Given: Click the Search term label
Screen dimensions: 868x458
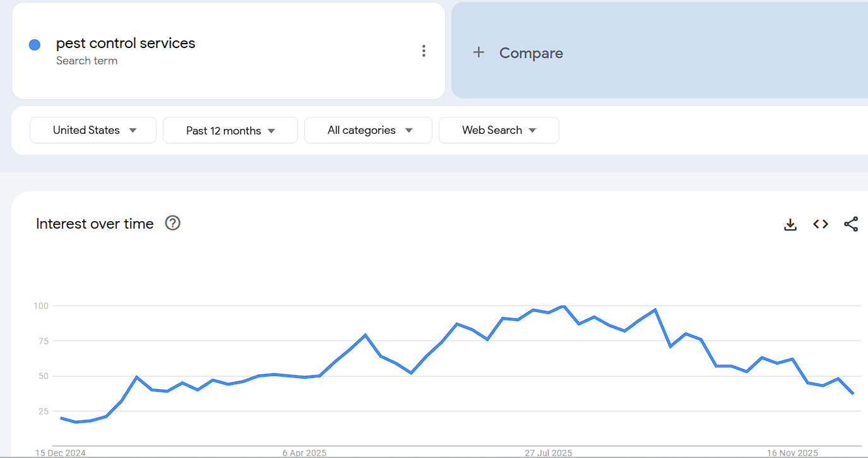Looking at the screenshot, I should 86,61.
